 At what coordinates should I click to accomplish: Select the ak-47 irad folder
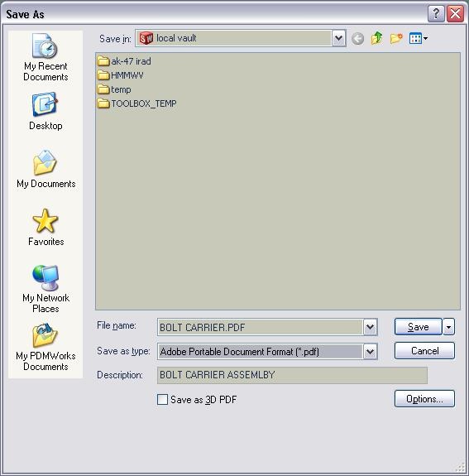(x=124, y=61)
